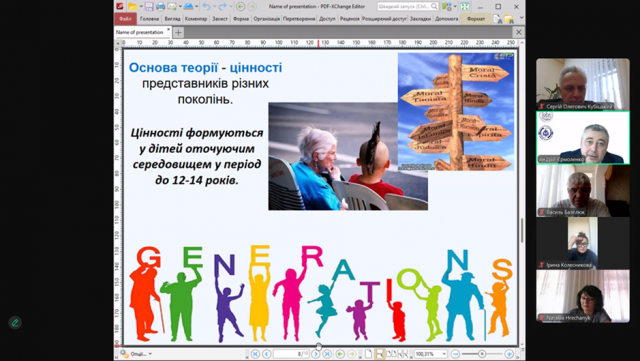640x361 pixels.
Task: Select continuous page layout icon
Action: pyautogui.click(x=380, y=354)
